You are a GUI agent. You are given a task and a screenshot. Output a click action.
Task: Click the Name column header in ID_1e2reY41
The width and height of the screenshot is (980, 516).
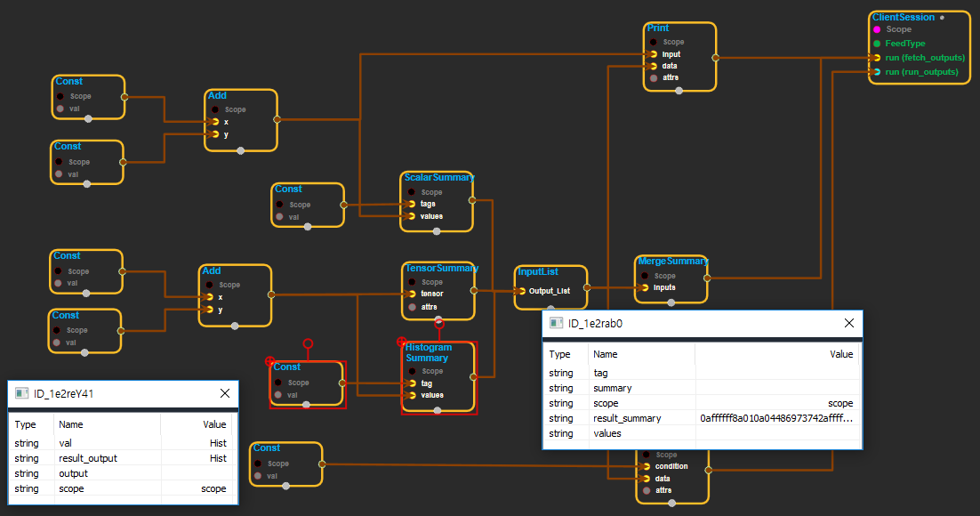[x=70, y=424]
